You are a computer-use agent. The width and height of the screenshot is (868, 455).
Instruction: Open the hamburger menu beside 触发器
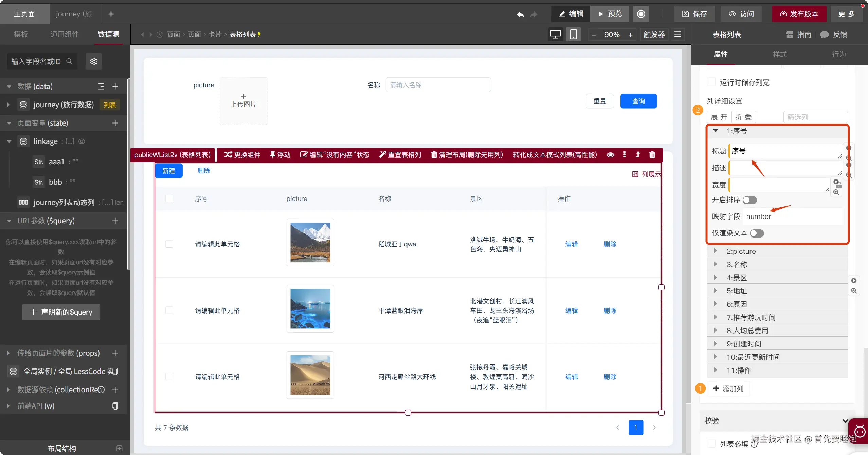tap(677, 34)
